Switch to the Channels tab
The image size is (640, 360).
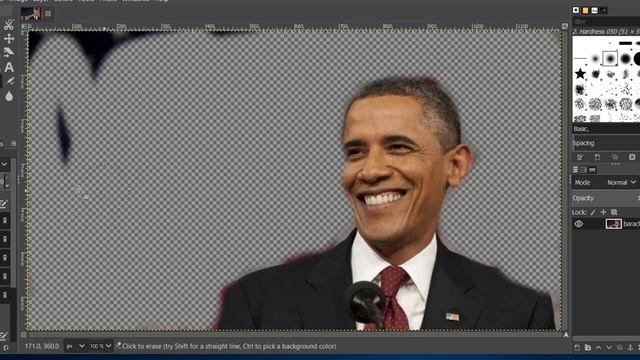[584, 170]
